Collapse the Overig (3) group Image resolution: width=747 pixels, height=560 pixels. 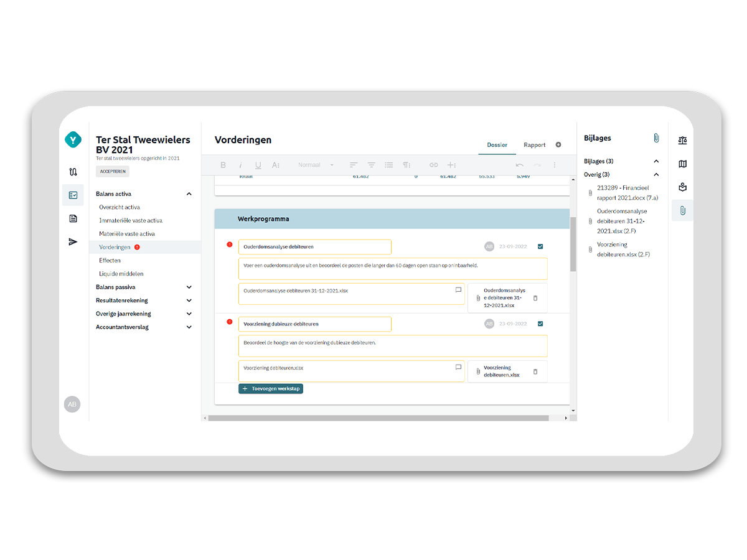[x=656, y=175]
